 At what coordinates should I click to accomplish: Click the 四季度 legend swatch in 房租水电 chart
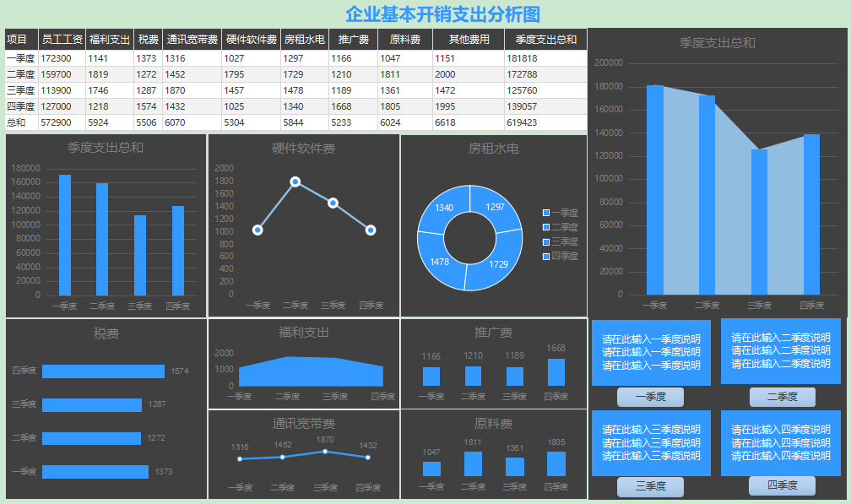pos(546,256)
